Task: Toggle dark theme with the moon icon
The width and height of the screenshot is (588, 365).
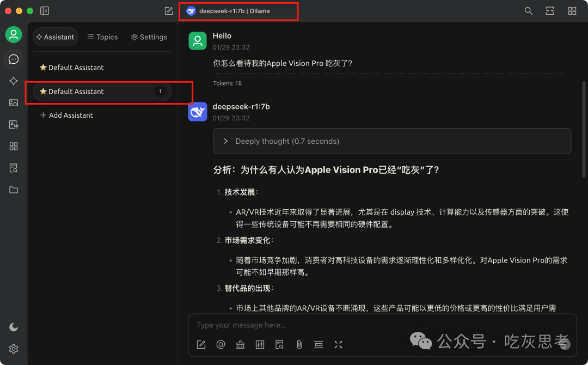Action: pyautogui.click(x=14, y=327)
